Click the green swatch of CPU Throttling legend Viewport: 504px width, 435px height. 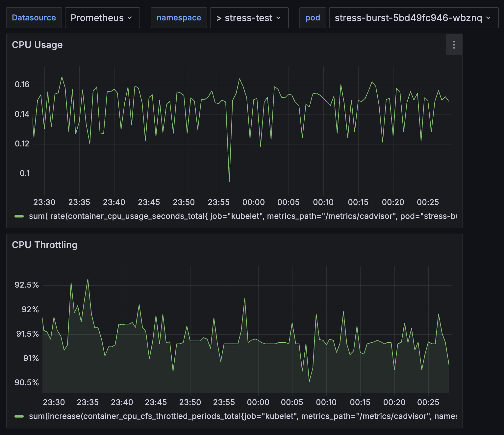click(x=19, y=416)
